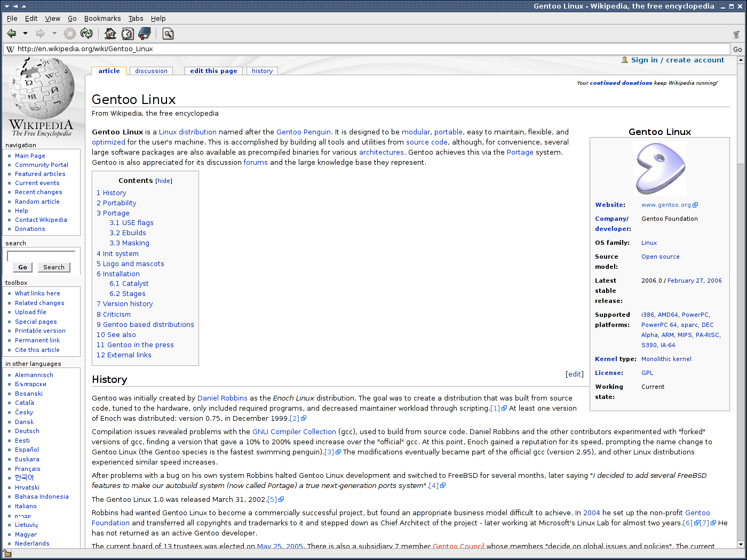Viewport: 747px width, 560px height.
Task: Click the external-link icon after reference [4]
Action: 443,486
